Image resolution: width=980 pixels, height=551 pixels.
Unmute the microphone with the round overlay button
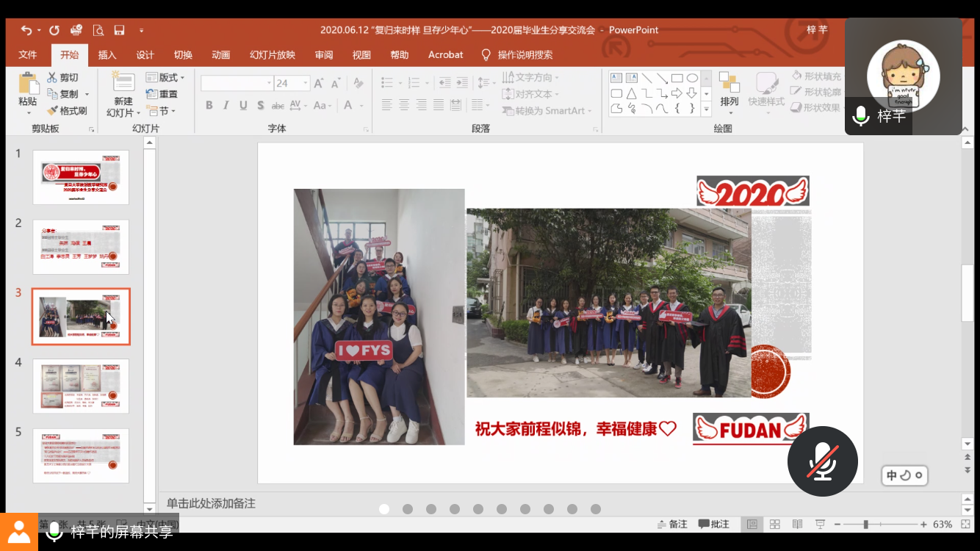822,461
